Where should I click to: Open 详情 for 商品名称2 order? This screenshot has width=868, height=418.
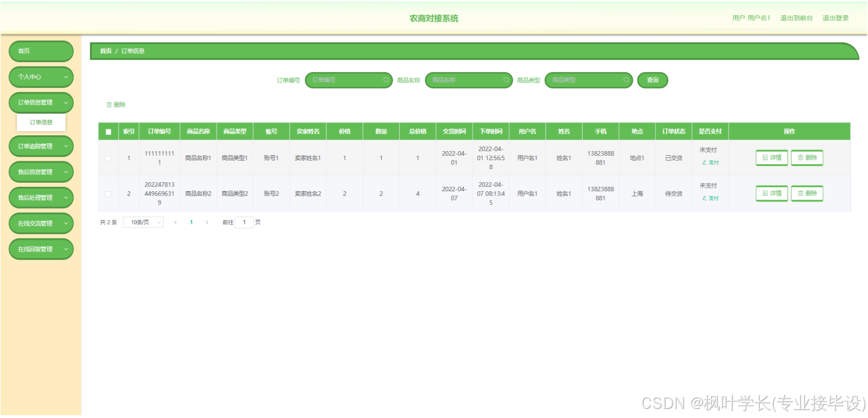click(772, 193)
